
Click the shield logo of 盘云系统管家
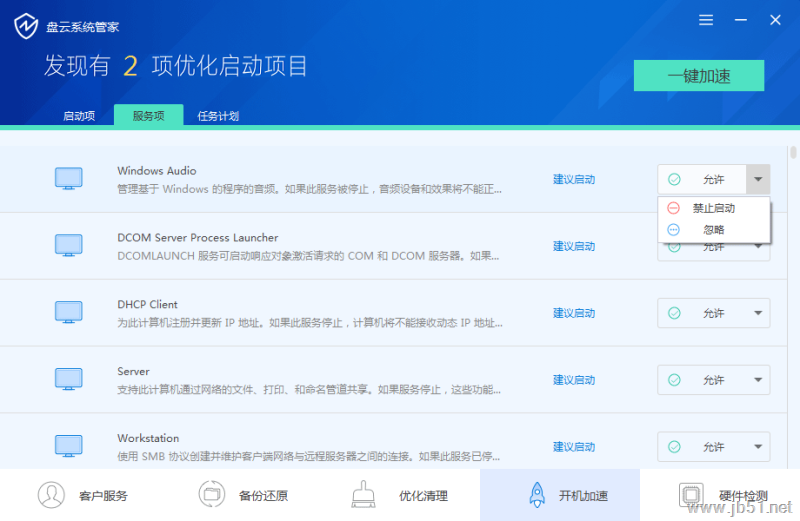tap(26, 26)
